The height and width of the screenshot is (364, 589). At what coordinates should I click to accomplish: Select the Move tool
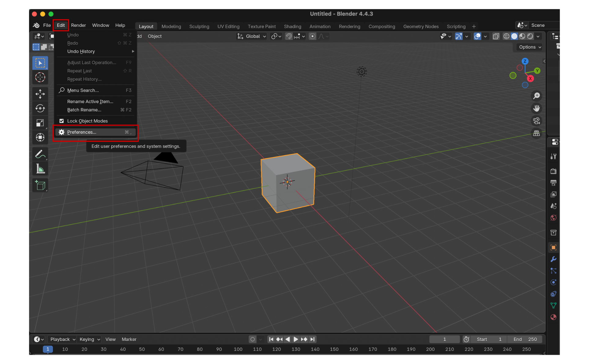coord(40,94)
